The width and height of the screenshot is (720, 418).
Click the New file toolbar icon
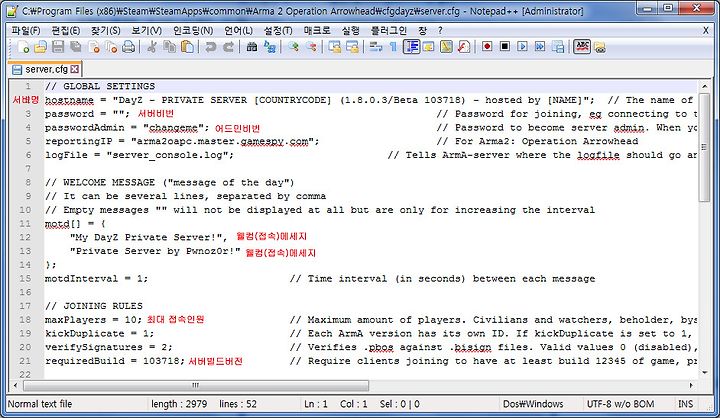coord(23,47)
